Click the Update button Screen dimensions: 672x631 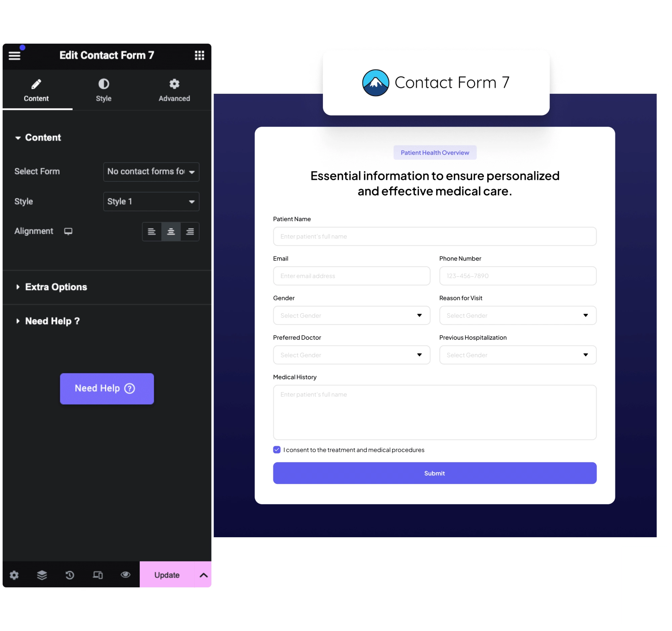point(166,575)
